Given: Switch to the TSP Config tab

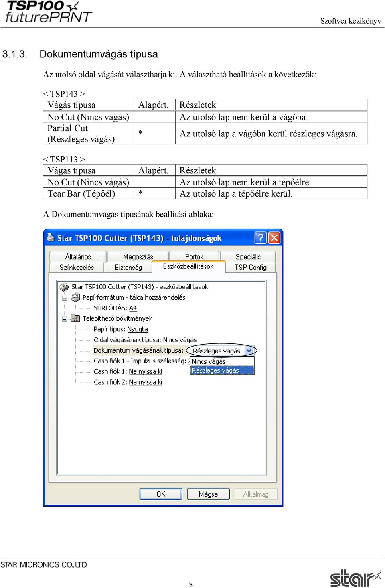Looking at the screenshot, I should (x=251, y=267).
